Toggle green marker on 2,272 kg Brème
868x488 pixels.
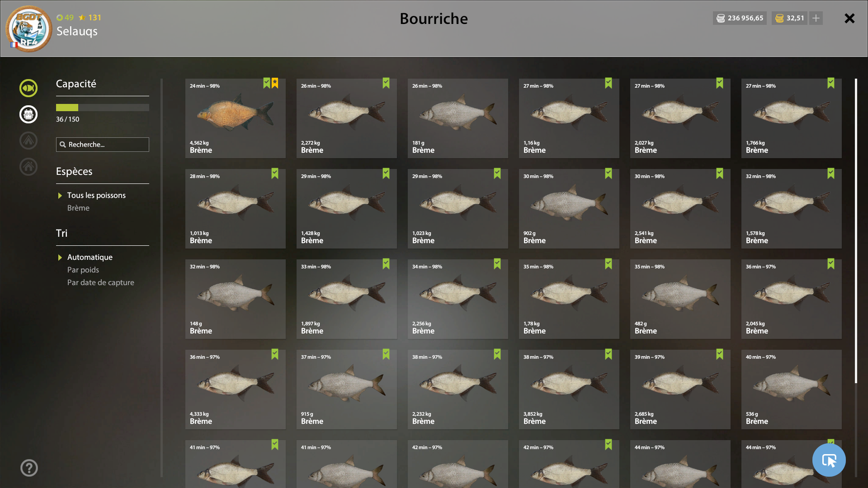tap(386, 83)
